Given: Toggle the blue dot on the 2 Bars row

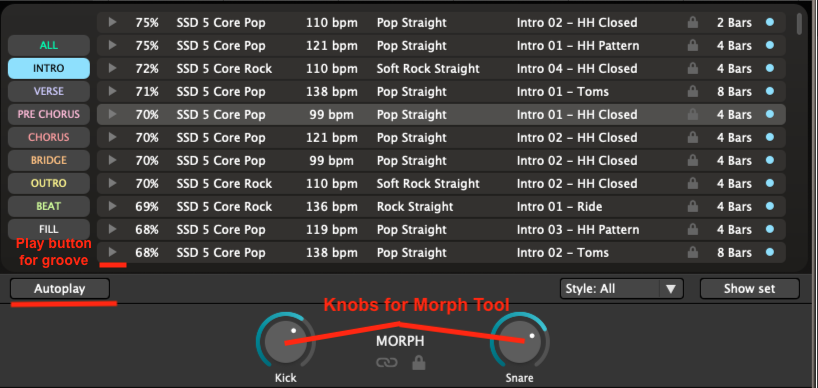Looking at the screenshot, I should [x=769, y=22].
